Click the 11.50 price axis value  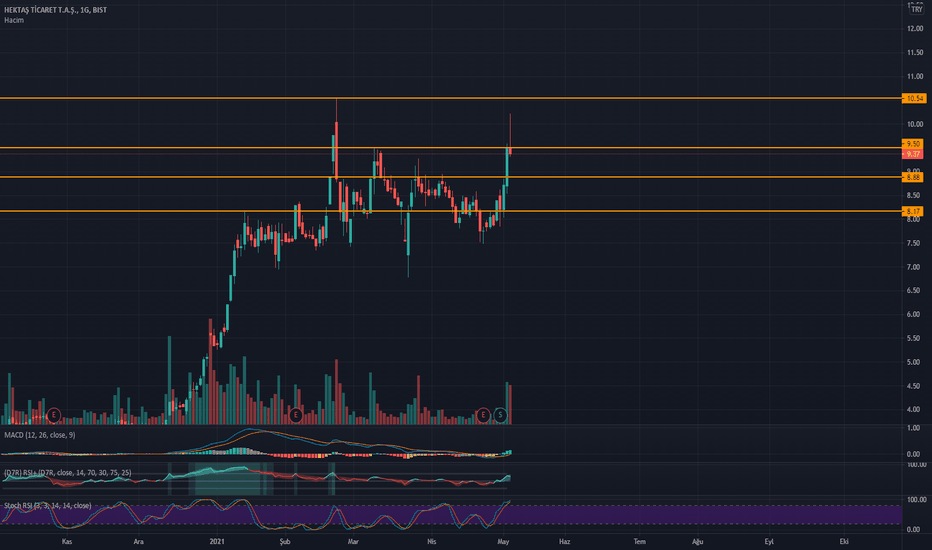[x=915, y=53]
